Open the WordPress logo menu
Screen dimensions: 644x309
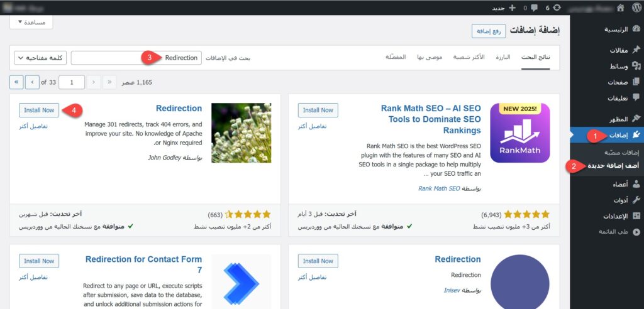tap(636, 8)
